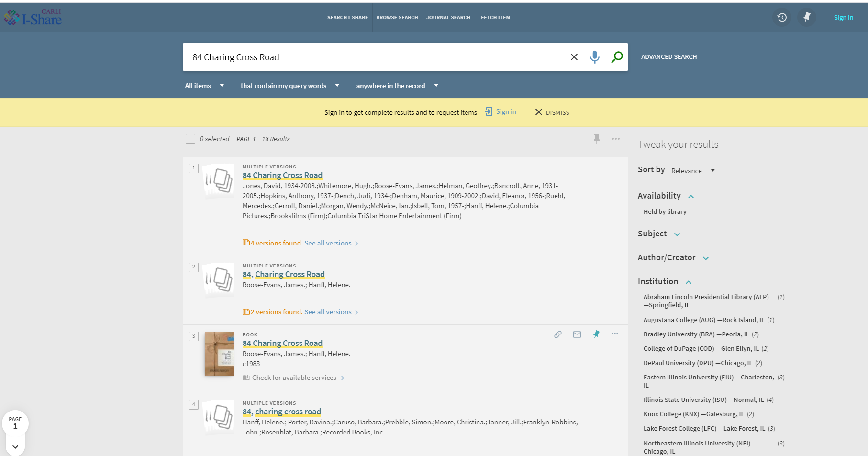Click See all versions for first result
This screenshot has width=868, height=456.
[328, 243]
